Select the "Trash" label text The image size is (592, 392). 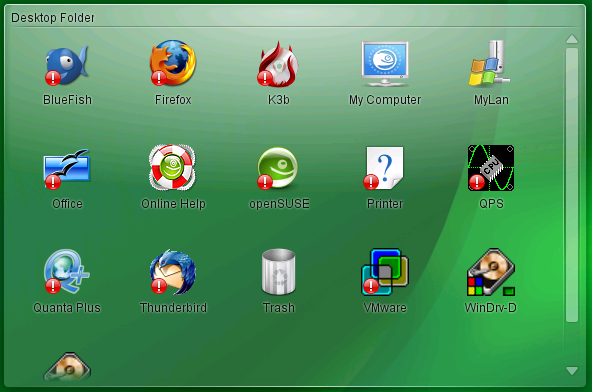pos(279,308)
